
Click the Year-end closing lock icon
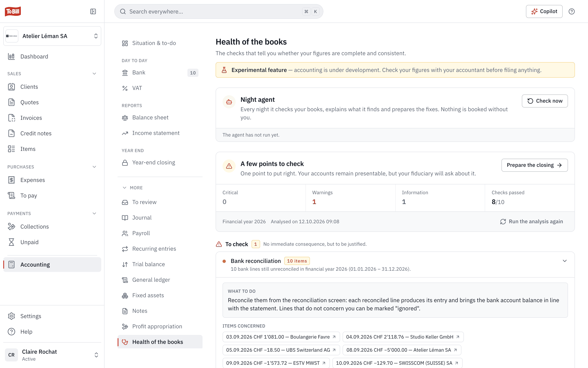pos(125,163)
